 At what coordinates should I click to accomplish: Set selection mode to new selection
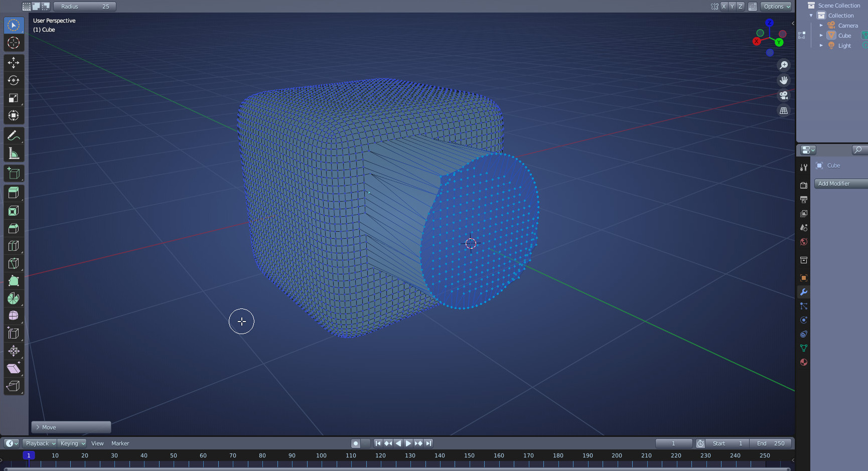coord(27,7)
